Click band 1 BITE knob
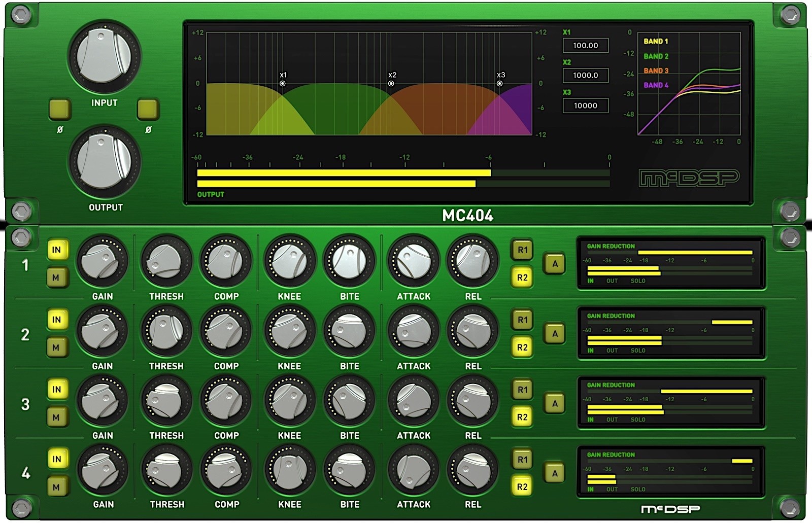 click(349, 261)
